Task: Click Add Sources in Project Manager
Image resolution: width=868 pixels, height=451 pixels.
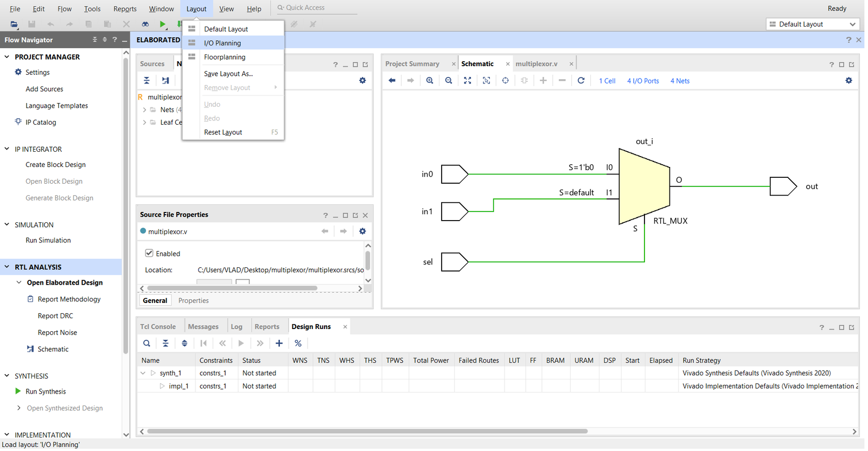Action: [x=44, y=89]
